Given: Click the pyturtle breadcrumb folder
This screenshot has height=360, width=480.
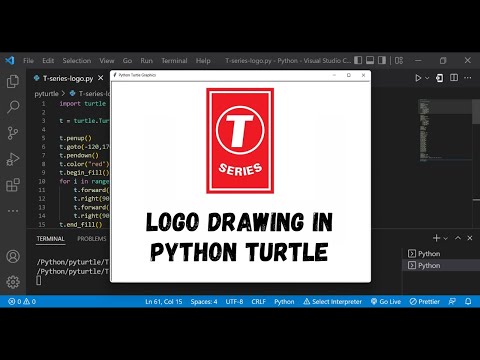Looking at the screenshot, I should pos(46,94).
